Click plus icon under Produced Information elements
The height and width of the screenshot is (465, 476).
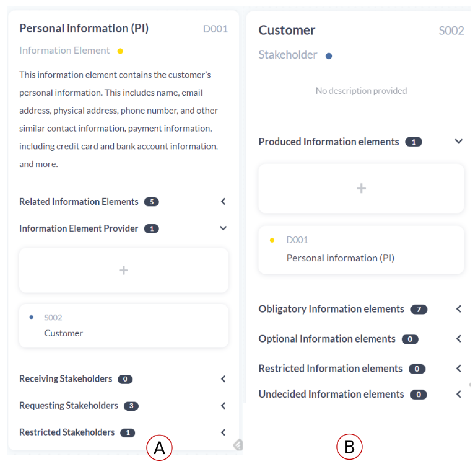pyautogui.click(x=361, y=188)
